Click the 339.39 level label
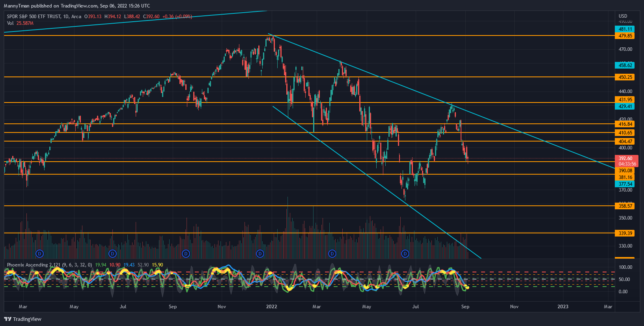The height and width of the screenshot is (326, 644). 625,233
